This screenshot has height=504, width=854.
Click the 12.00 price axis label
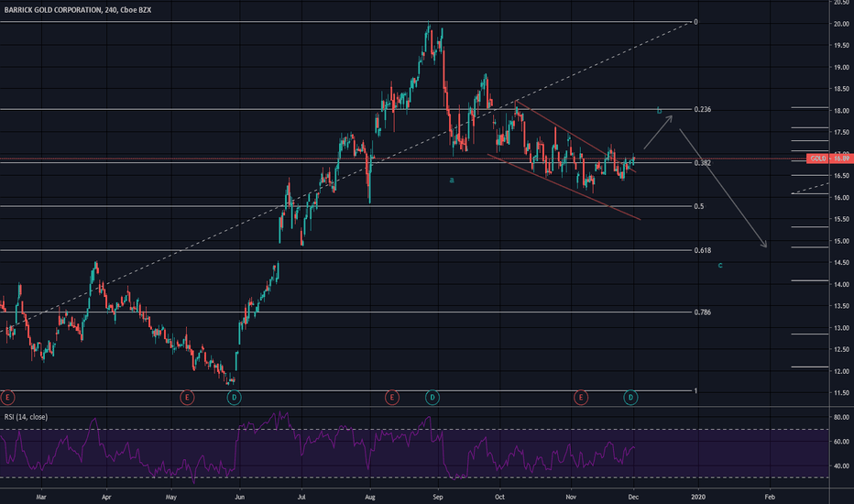click(x=841, y=372)
